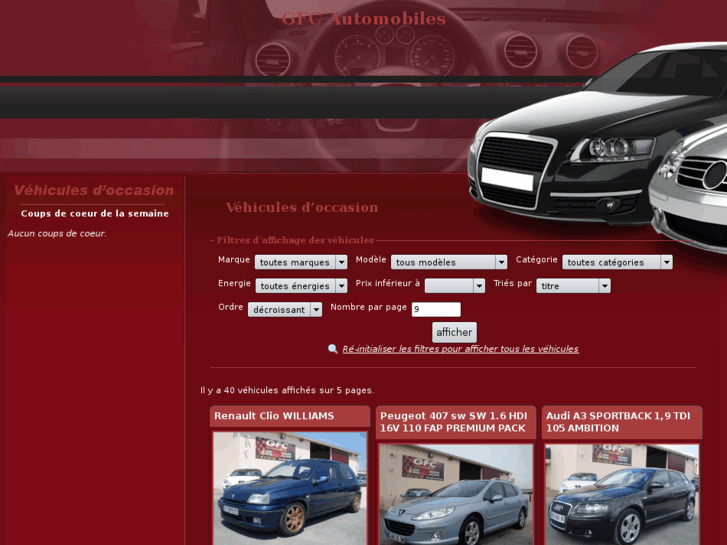Expand the Prix inférieur à dropdown
The width and height of the screenshot is (727, 545).
(455, 286)
